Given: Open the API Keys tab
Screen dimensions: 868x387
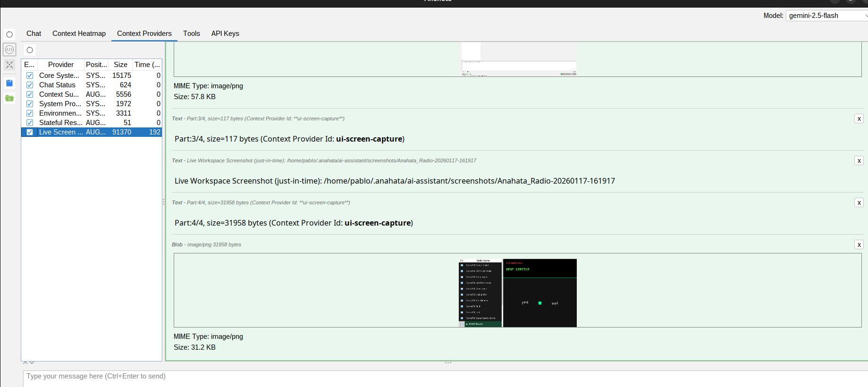Looking at the screenshot, I should coord(225,34).
